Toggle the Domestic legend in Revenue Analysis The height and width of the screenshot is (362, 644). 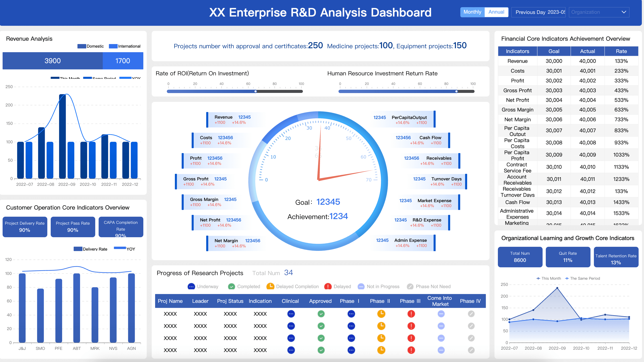point(90,46)
